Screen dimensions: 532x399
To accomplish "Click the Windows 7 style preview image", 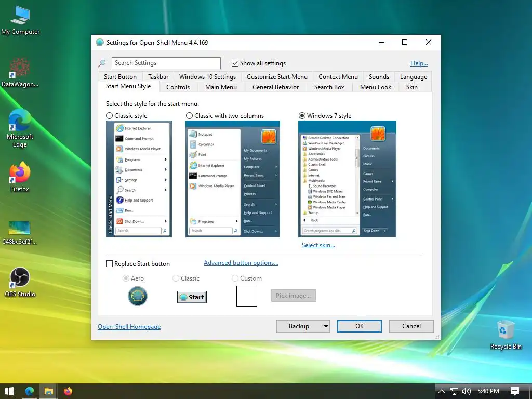I will 347,179.
